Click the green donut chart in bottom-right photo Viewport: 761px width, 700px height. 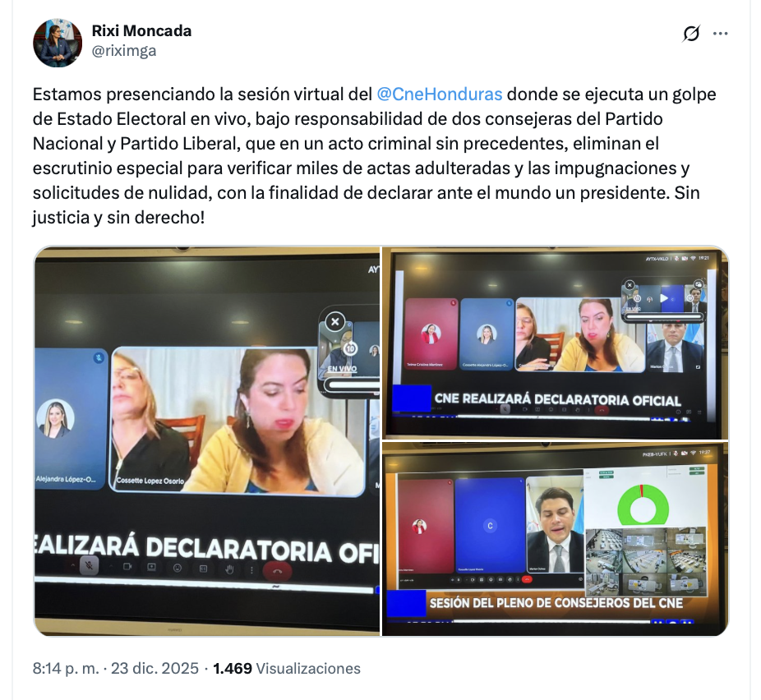tap(643, 504)
